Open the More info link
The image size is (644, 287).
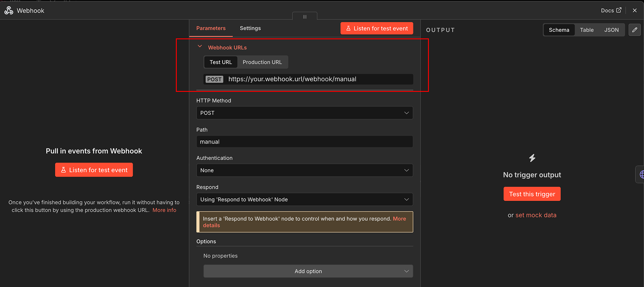coord(164,210)
